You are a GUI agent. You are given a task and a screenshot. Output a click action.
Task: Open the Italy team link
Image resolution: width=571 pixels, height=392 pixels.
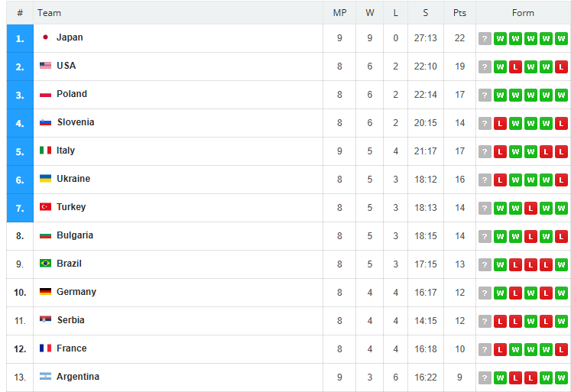(x=66, y=151)
